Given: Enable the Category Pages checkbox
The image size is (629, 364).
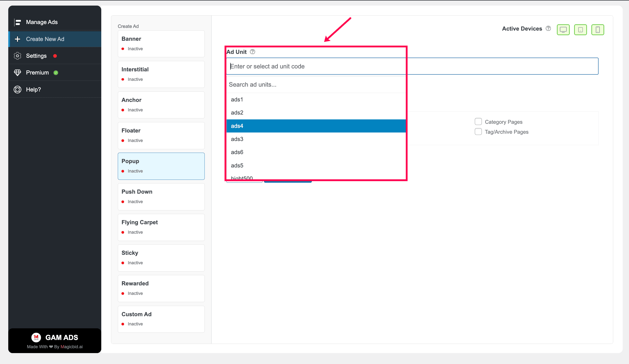Looking at the screenshot, I should pos(478,122).
